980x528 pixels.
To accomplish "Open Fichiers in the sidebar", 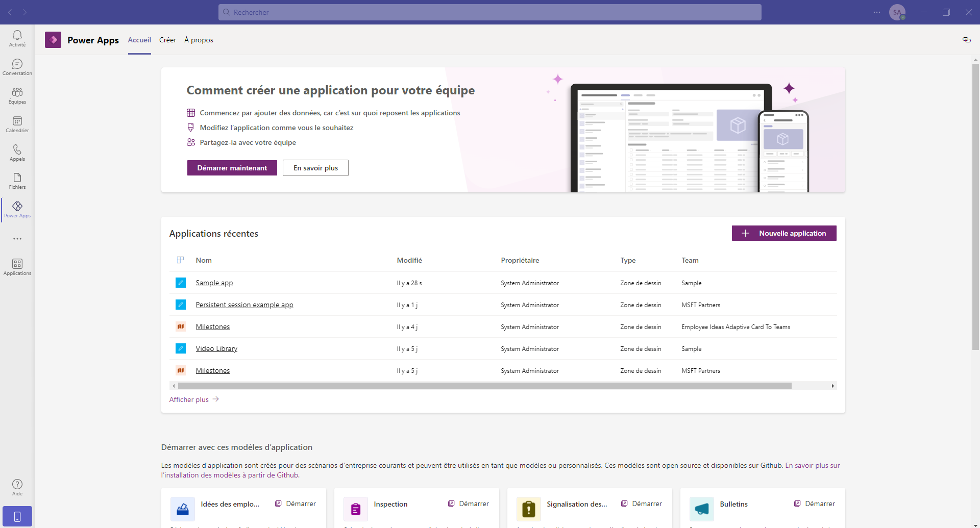I will click(x=17, y=181).
